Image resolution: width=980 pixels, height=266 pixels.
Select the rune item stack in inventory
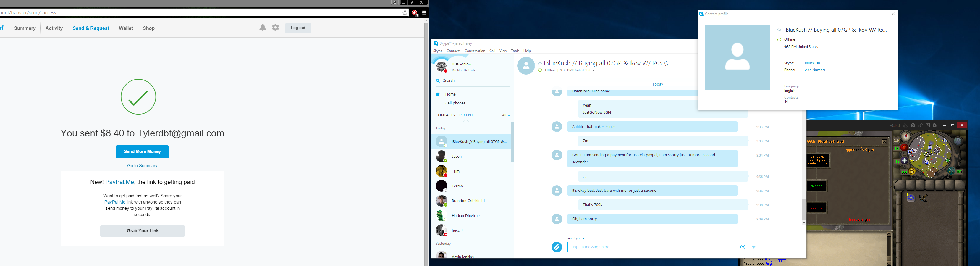[x=911, y=198]
